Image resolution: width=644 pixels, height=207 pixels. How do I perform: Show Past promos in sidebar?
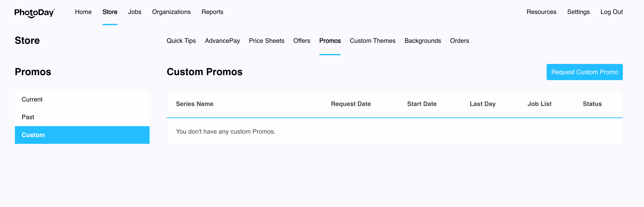pyautogui.click(x=82, y=117)
